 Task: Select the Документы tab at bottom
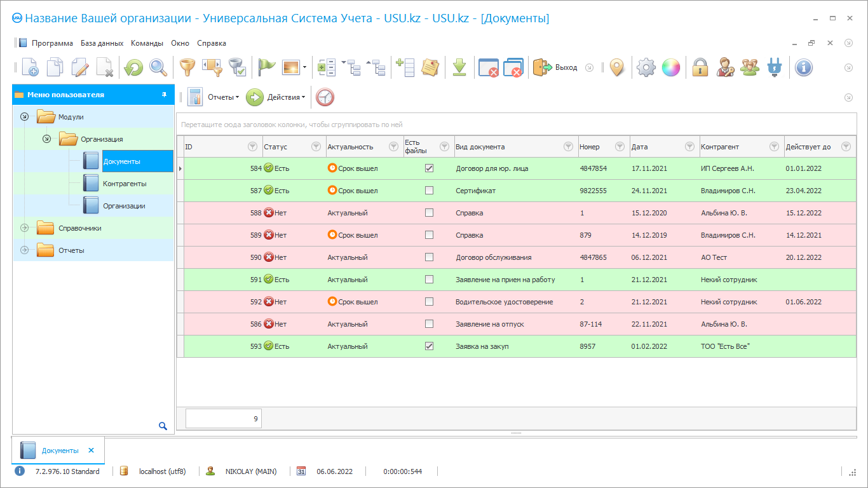(59, 451)
